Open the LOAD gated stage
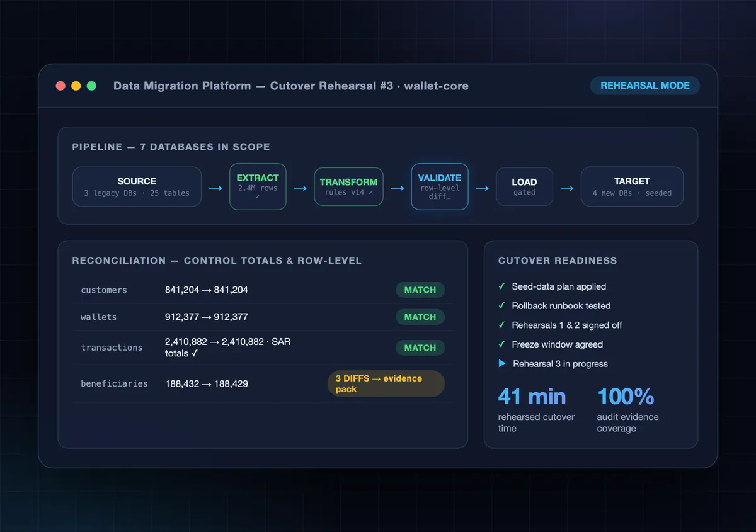Image resolution: width=756 pixels, height=532 pixels. coord(524,186)
